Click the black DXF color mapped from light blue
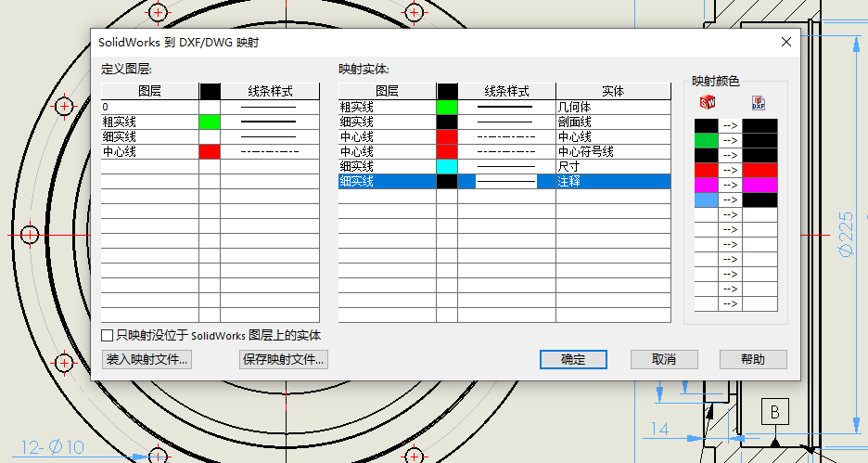Viewport: 868px width, 463px height. tap(759, 199)
